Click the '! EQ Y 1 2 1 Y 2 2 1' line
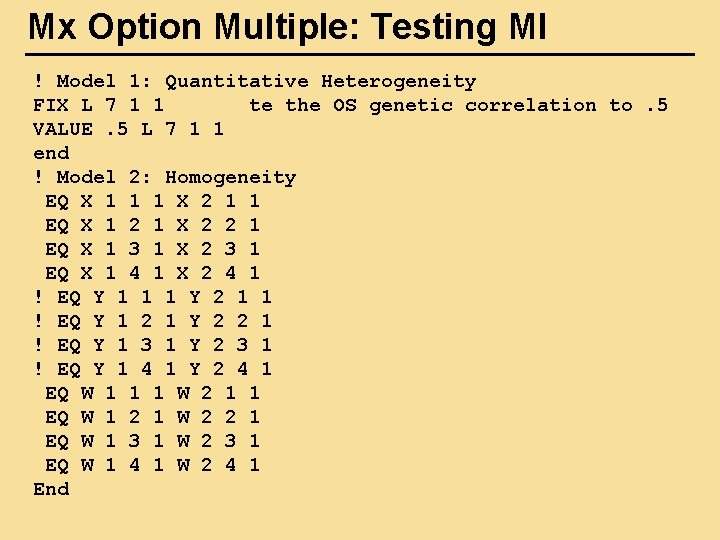720x540 pixels. 153,321
